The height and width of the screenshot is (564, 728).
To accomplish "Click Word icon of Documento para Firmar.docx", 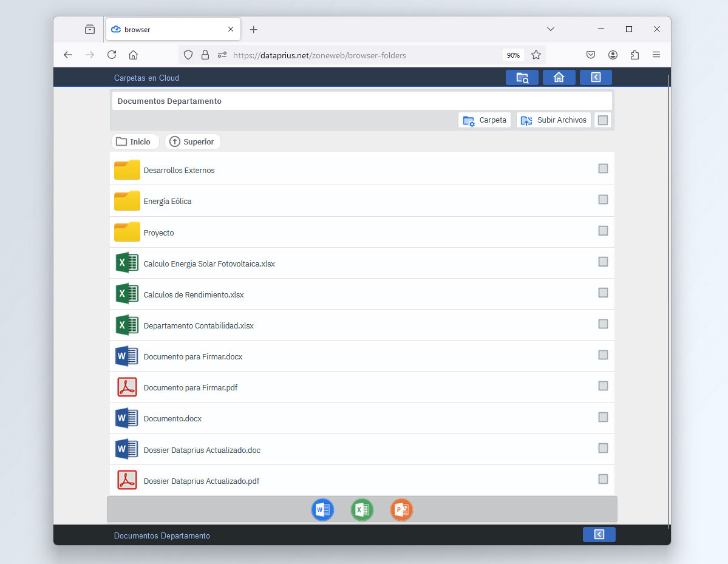I will click(x=127, y=356).
